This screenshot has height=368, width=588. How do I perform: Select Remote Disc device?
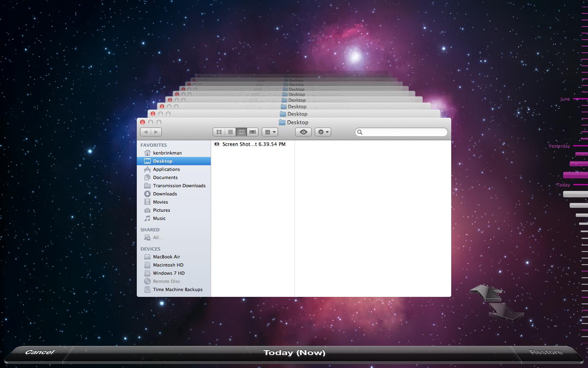[x=174, y=281]
